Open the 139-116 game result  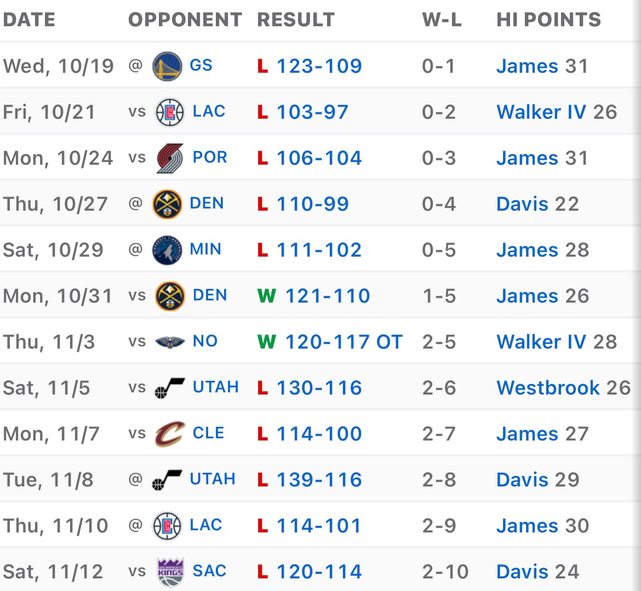coord(319,480)
